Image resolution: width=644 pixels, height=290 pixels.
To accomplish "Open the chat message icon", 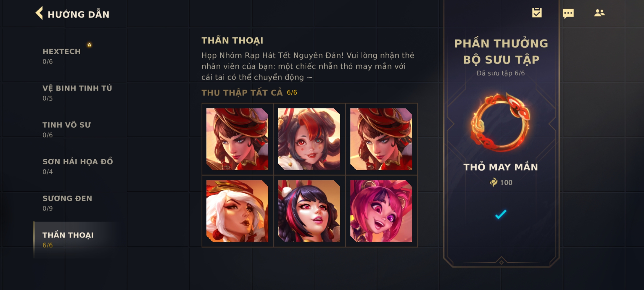I will (568, 13).
